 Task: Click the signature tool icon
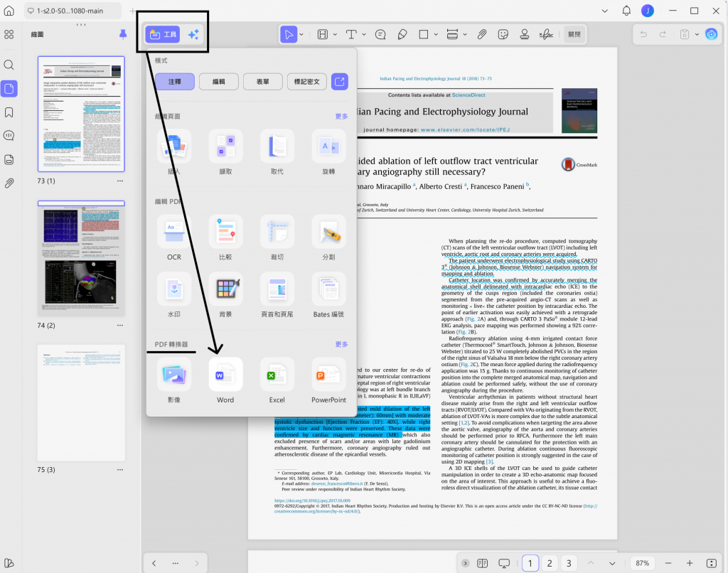pos(547,34)
